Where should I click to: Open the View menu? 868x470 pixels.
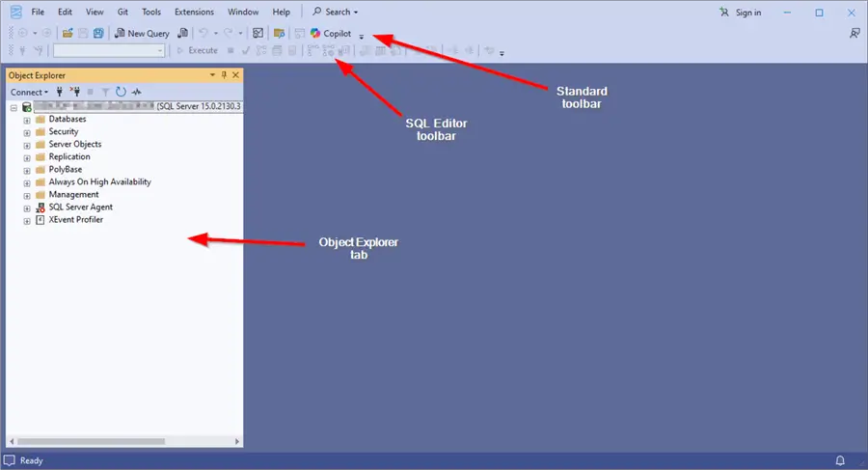(x=95, y=12)
